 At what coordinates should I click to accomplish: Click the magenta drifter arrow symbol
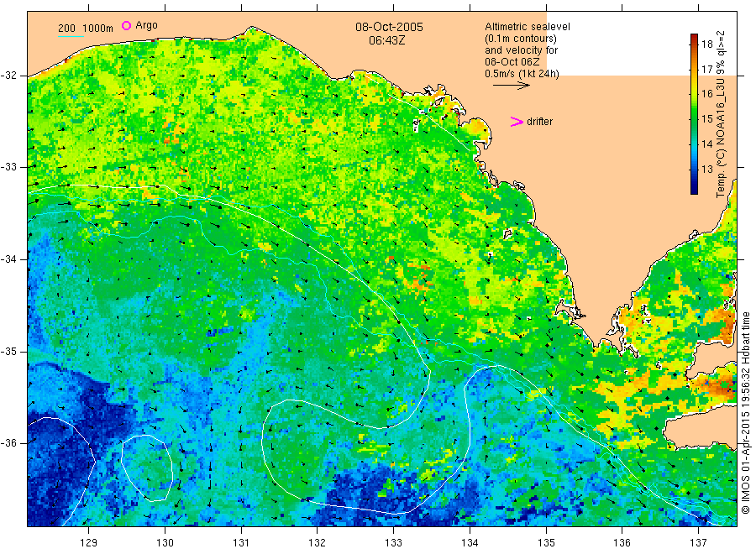517,122
